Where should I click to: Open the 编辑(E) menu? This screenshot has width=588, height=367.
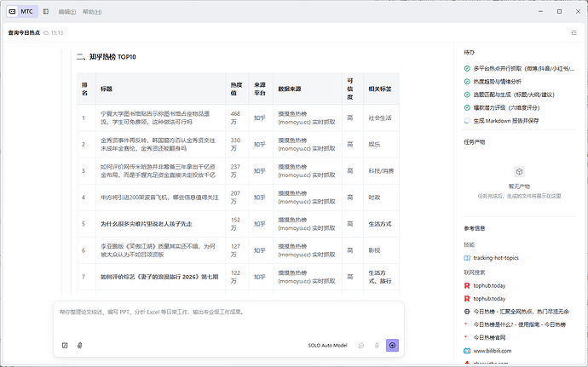coord(67,12)
